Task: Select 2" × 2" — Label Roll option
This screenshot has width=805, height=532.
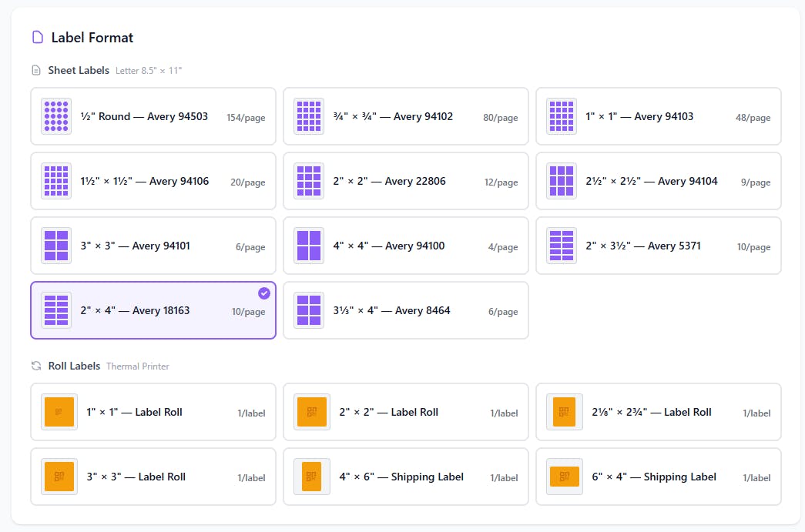Action: pyautogui.click(x=405, y=412)
